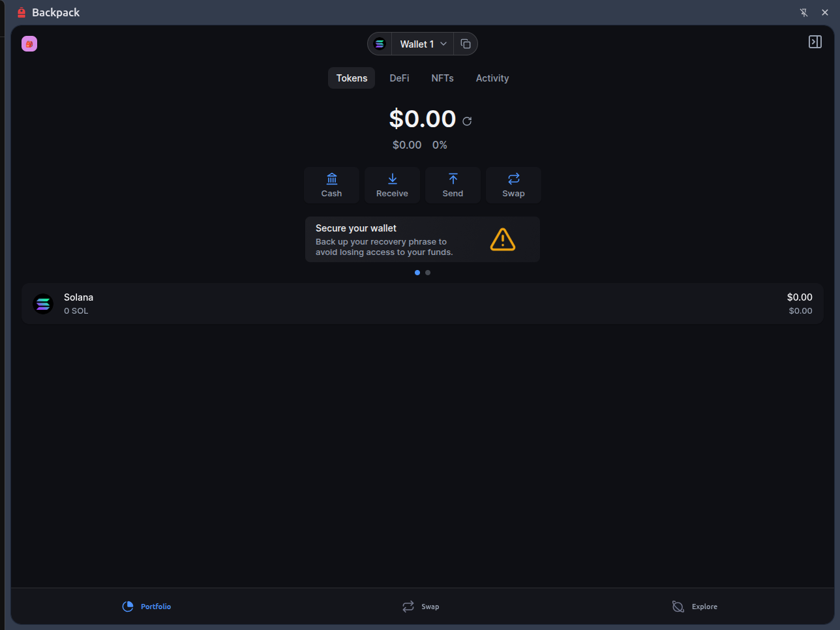Open the Cash action
This screenshot has height=630, width=840.
pos(331,185)
